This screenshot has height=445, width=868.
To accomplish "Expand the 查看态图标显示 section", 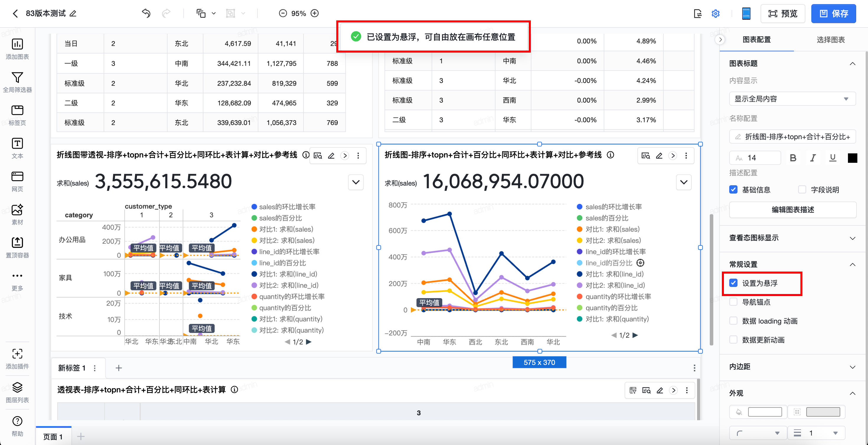I will tap(852, 238).
